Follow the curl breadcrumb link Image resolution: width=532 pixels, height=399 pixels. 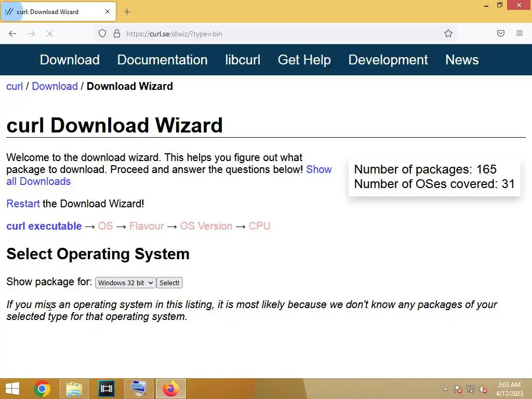click(15, 86)
